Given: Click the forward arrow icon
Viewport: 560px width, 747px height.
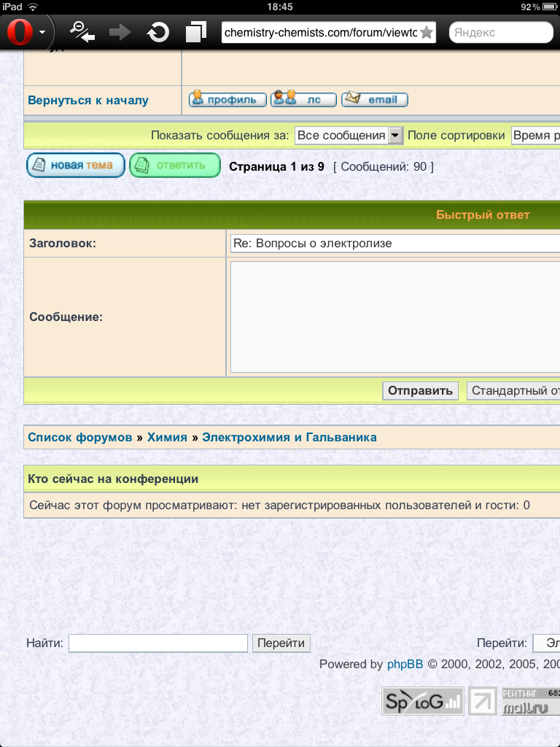Looking at the screenshot, I should (x=119, y=32).
